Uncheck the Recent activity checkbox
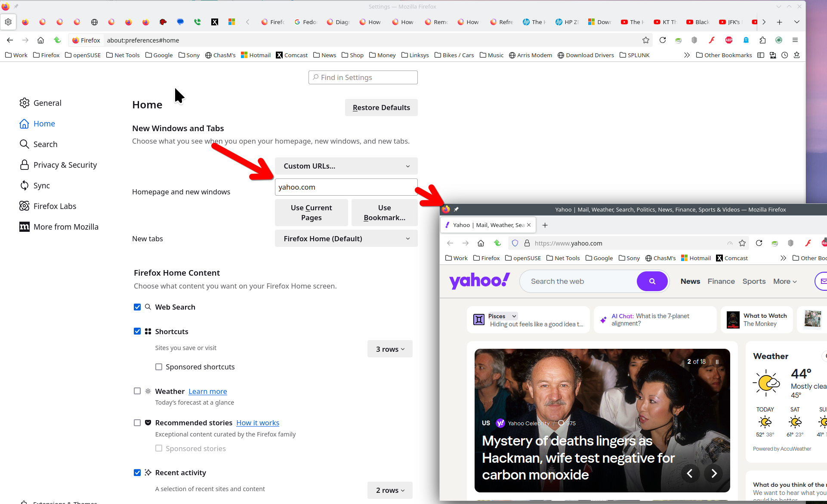The image size is (827, 504). pyautogui.click(x=137, y=473)
